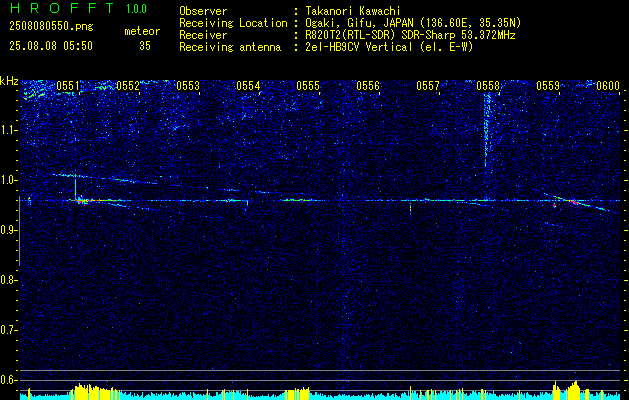Click the 1.1 frequency axis label
The width and height of the screenshot is (629, 400).
pos(9,130)
